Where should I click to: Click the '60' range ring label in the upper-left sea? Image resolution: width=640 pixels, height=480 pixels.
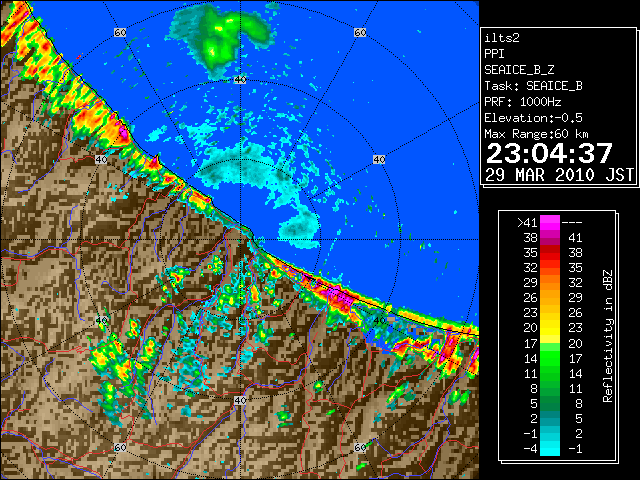(x=120, y=32)
